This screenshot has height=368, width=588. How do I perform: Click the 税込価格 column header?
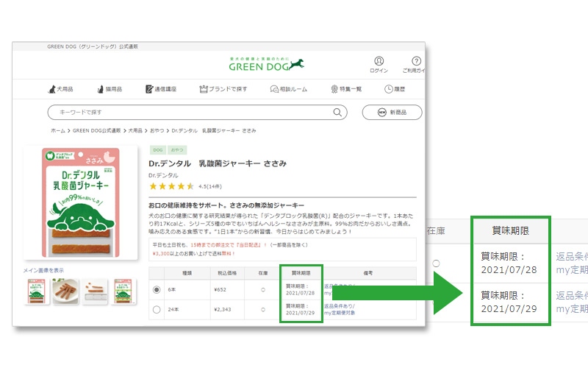227,273
